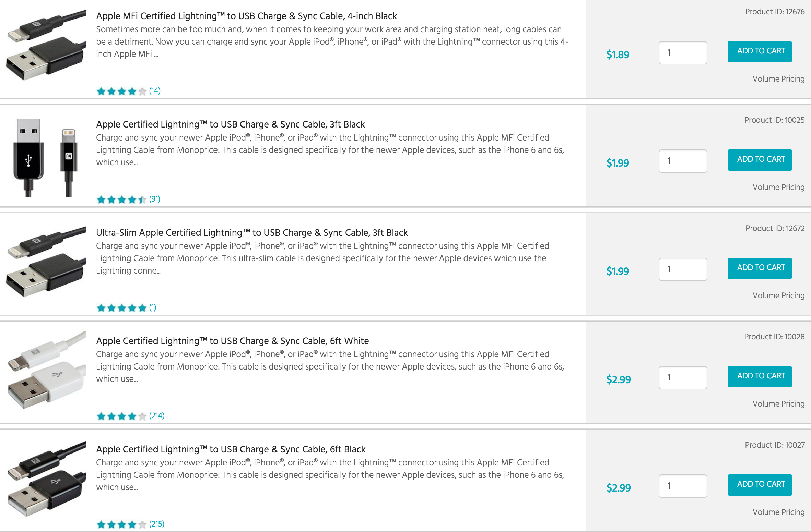The width and height of the screenshot is (811, 532).
Task: Open 4-inch Black Lightning cable thumbnail
Action: [x=46, y=45]
